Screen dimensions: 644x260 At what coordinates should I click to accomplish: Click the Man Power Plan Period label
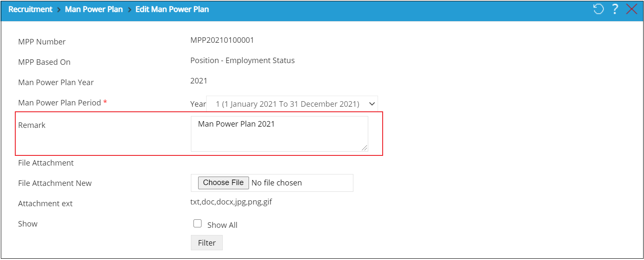(59, 103)
